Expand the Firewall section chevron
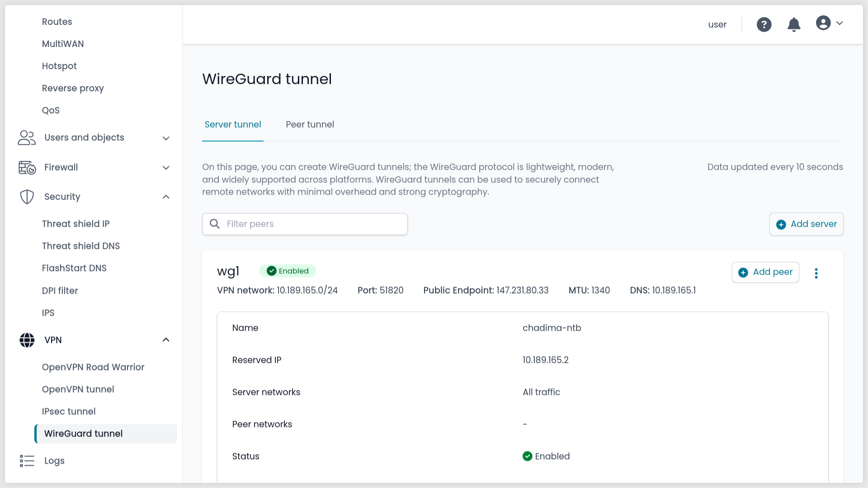The height and width of the screenshot is (488, 868). [x=166, y=168]
